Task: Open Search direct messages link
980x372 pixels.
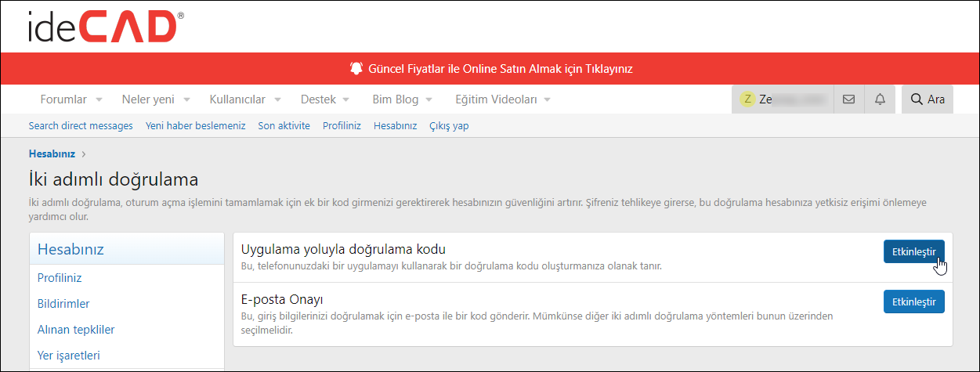Action: [81, 125]
